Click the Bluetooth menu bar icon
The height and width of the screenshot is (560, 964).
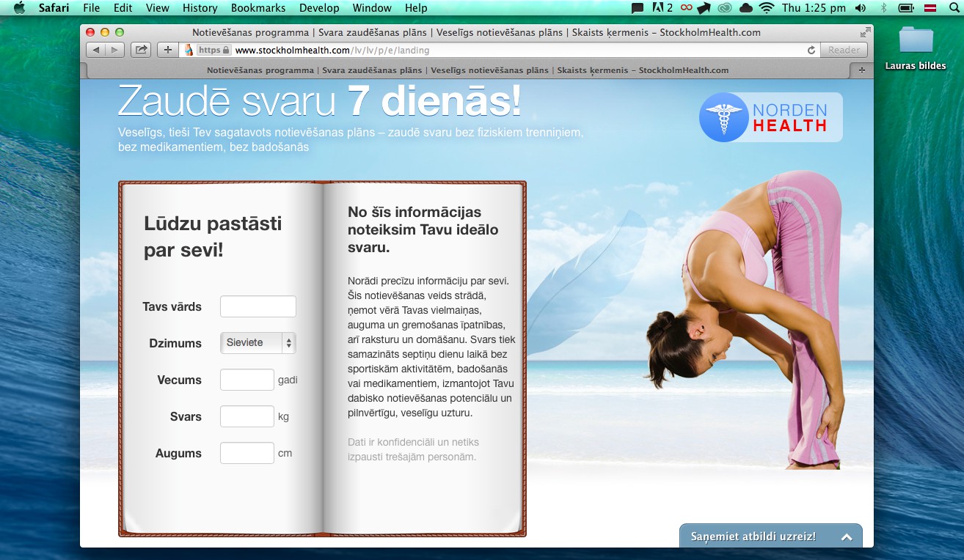883,8
